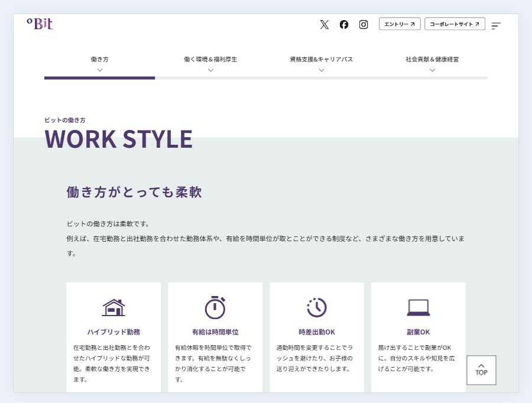Click the Bit logo in the header
This screenshot has height=403, width=532.
(x=40, y=24)
